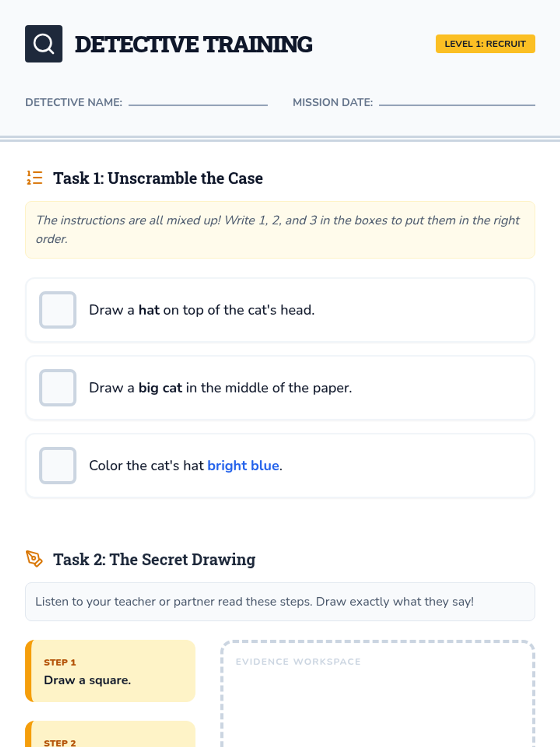Click the Detective Training title

194,44
